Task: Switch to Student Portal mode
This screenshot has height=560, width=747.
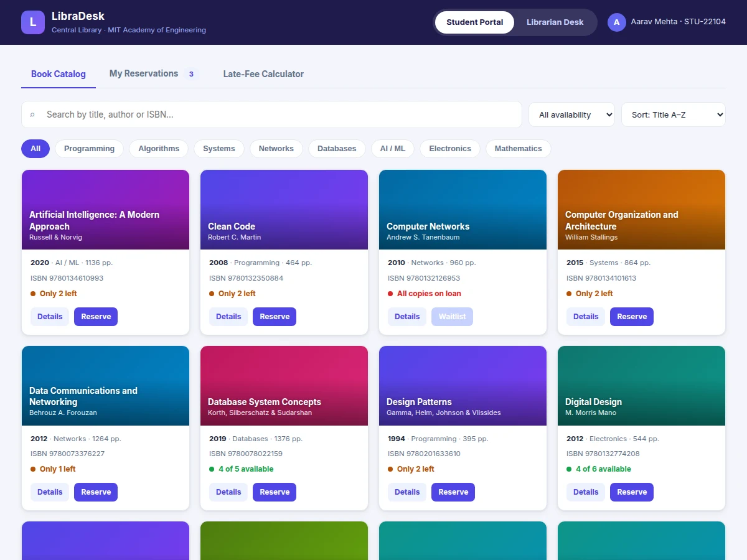Action: 474,22
